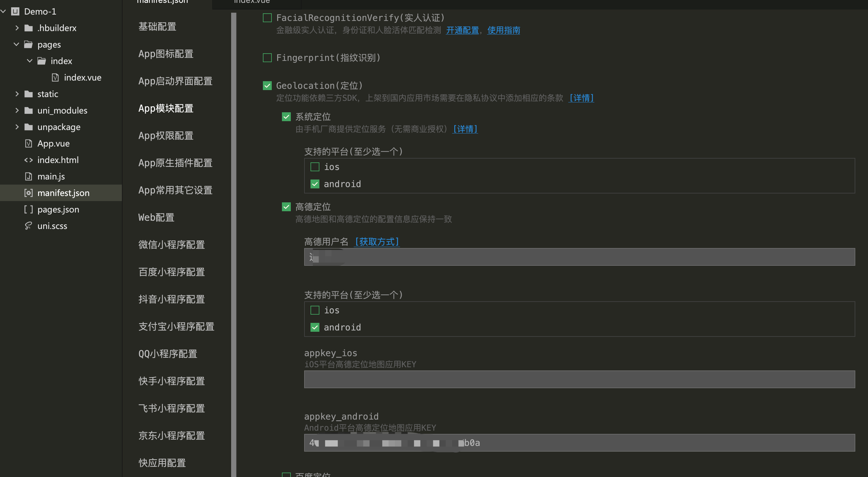Screen dimensions: 868x477
Task: Open 快手小程序配置 section
Action: pyautogui.click(x=171, y=381)
